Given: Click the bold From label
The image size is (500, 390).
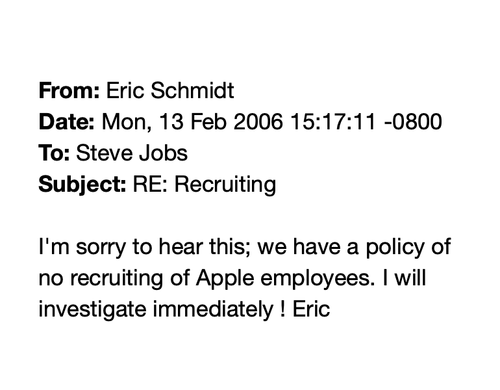Looking at the screenshot, I should pyautogui.click(x=69, y=90).
